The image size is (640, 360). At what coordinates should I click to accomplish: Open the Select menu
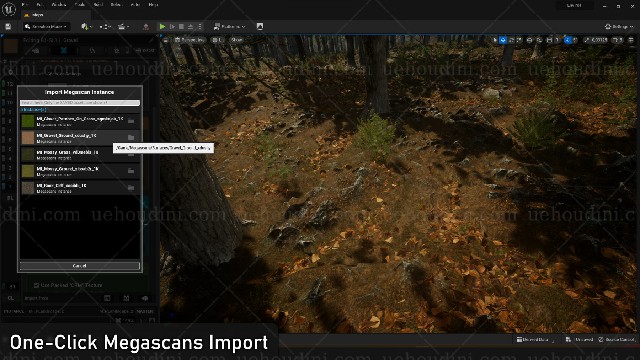pos(116,5)
